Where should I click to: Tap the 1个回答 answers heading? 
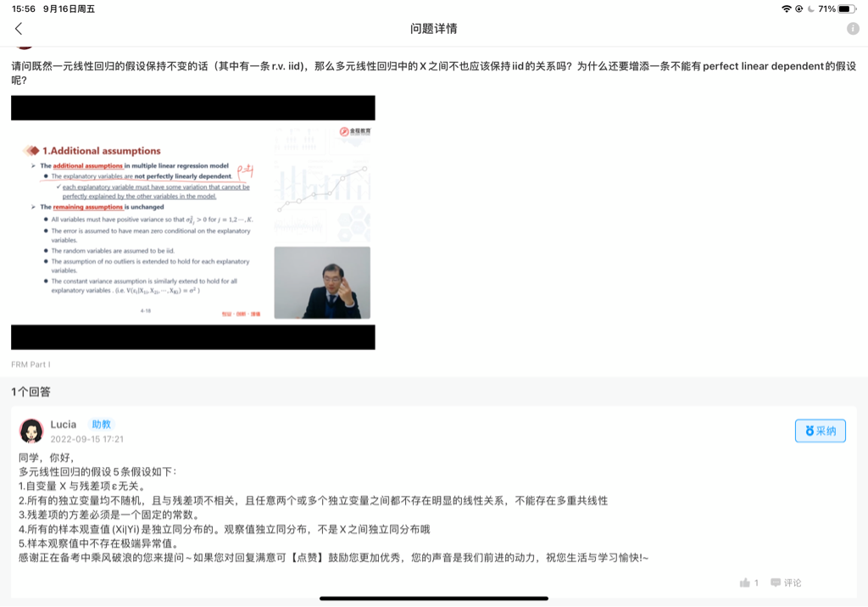tap(31, 393)
